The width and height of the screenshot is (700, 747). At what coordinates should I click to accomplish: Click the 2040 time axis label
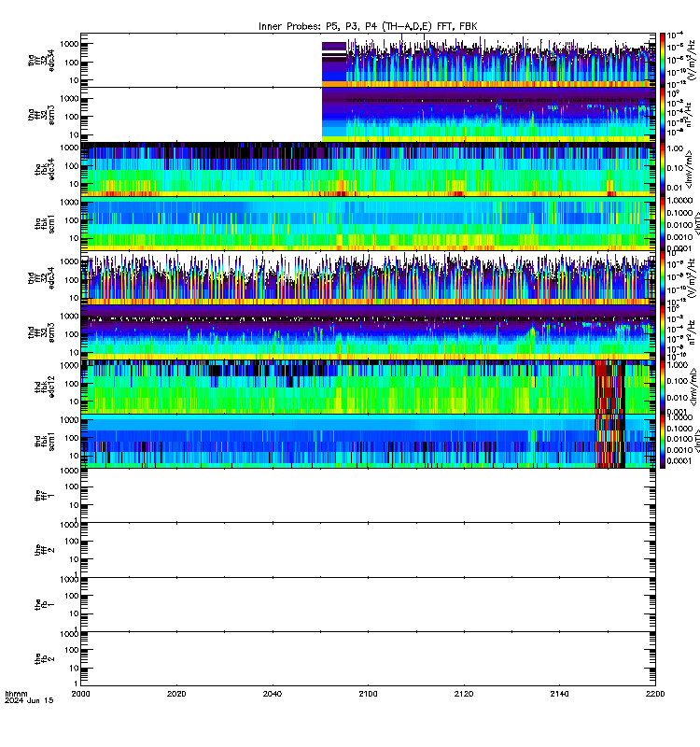pos(273,694)
